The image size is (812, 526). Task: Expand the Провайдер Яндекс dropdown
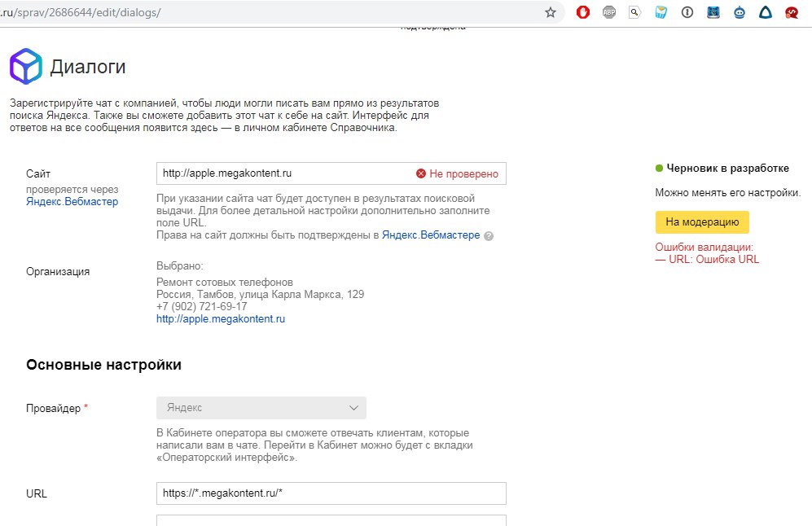pos(261,408)
